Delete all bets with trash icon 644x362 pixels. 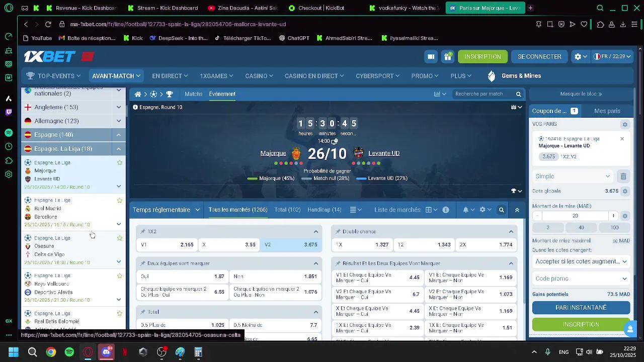pyautogui.click(x=623, y=176)
